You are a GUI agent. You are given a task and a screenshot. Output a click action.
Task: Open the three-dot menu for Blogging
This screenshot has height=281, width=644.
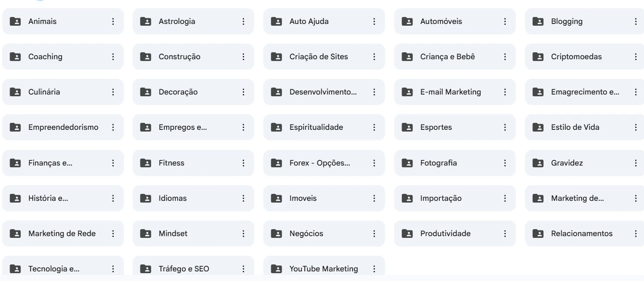pyautogui.click(x=636, y=21)
